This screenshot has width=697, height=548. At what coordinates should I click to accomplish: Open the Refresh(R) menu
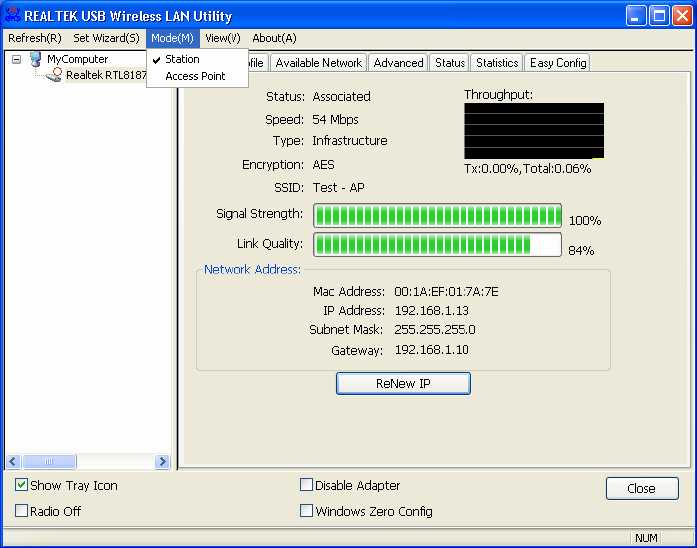(35, 38)
